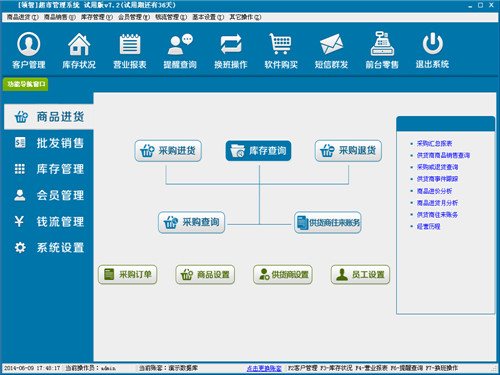Click the date and time in status bar
This screenshot has height=375, width=500.
pyautogui.click(x=32, y=368)
